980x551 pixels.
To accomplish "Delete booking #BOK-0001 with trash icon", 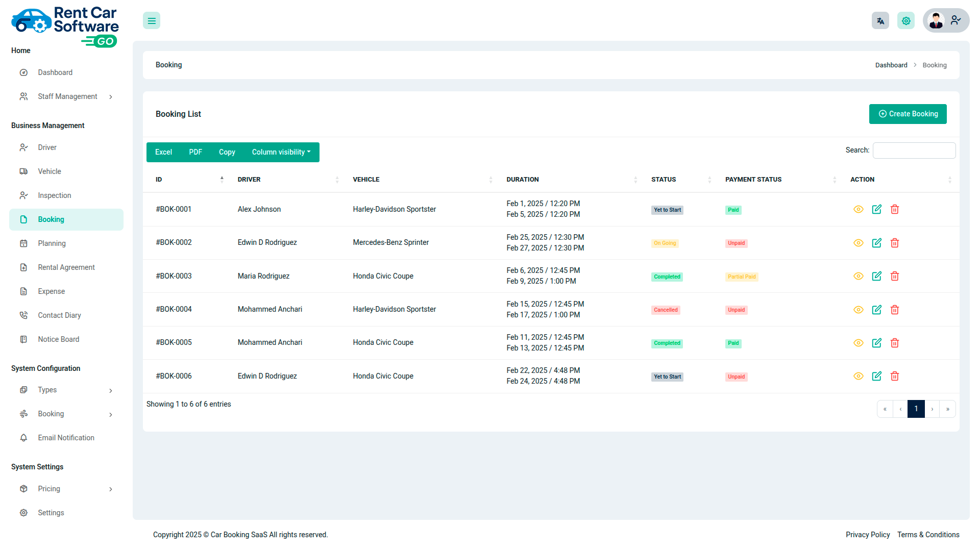I will 895,209.
